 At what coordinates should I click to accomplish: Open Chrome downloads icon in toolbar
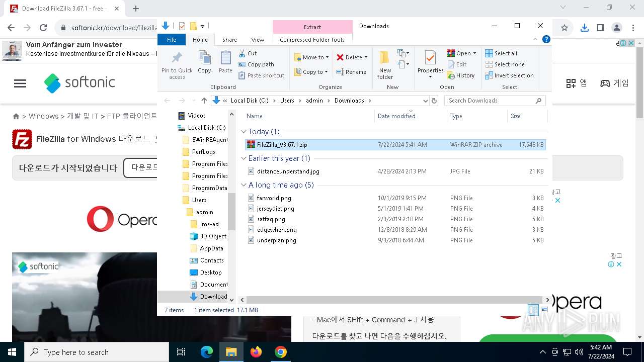584,28
